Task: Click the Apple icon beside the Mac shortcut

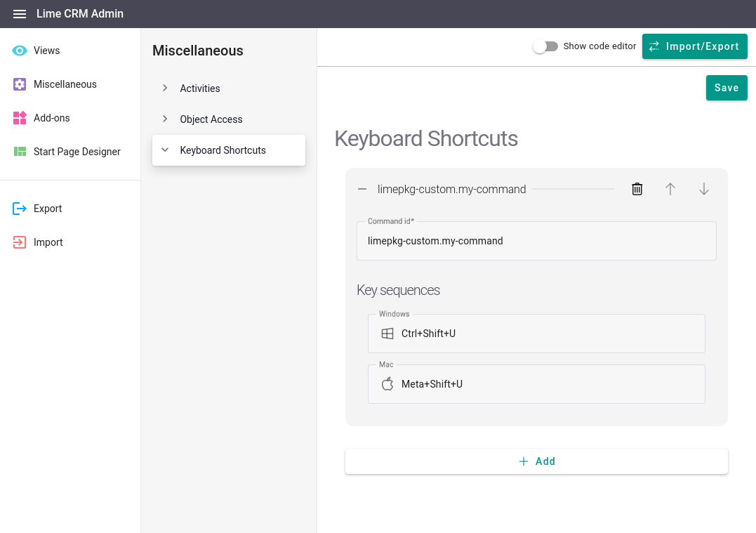Action: point(387,384)
